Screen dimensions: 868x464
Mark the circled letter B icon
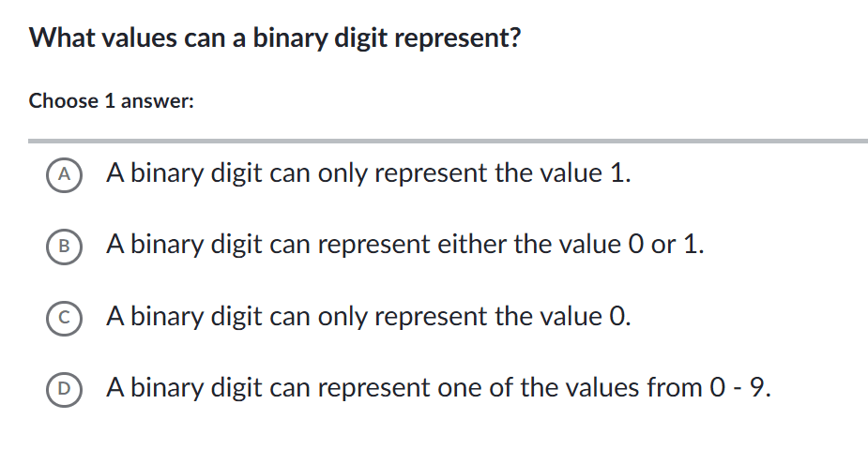64,245
